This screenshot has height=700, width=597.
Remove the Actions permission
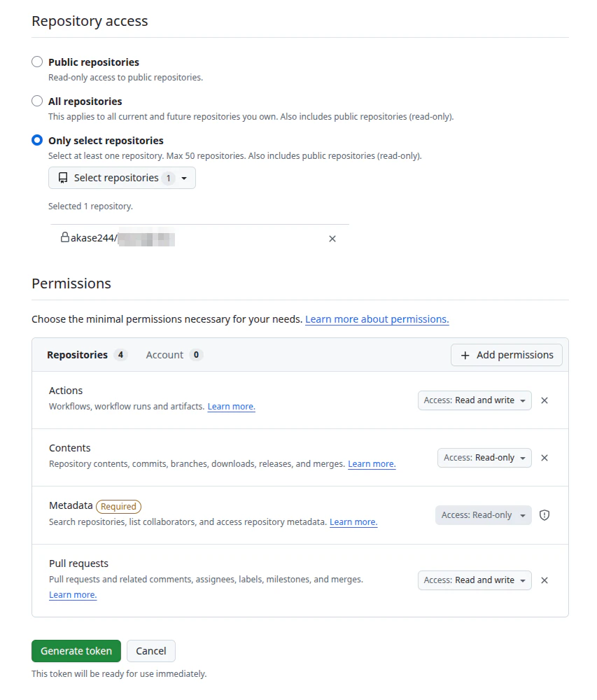(545, 400)
